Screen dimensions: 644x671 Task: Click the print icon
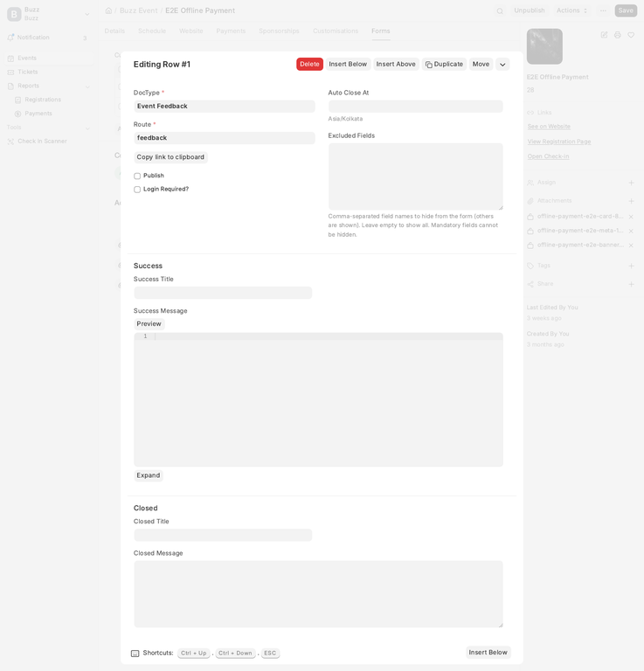617,35
